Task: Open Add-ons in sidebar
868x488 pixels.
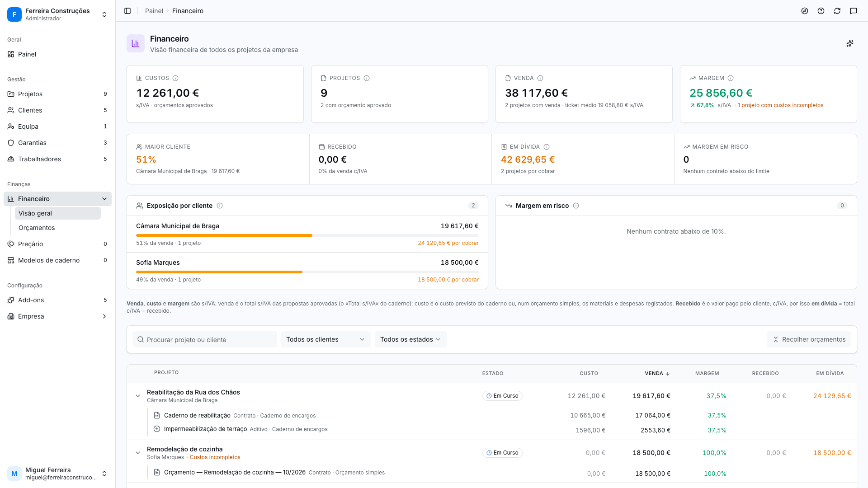Action: click(57, 300)
